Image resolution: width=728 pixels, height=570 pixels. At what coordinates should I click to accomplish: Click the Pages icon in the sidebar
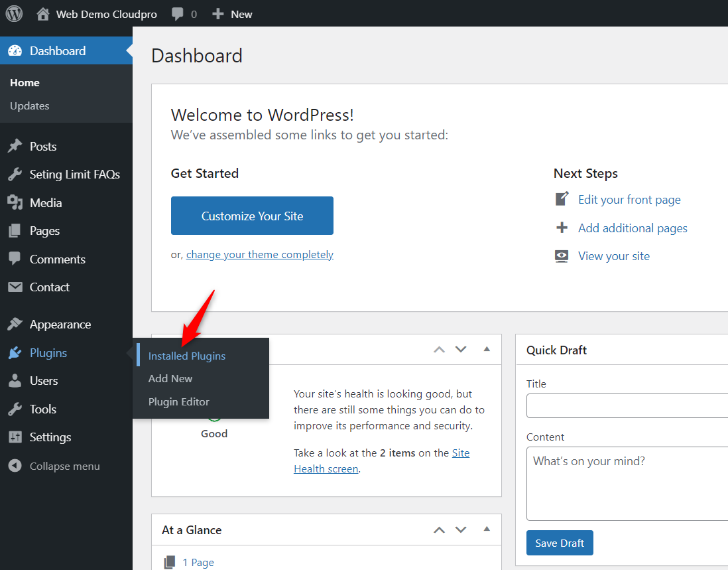tap(15, 230)
